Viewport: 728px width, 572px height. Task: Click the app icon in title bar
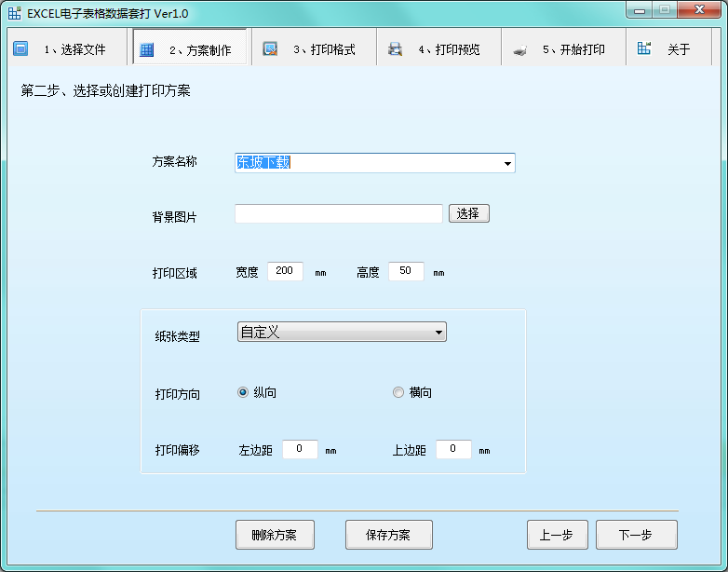[x=15, y=13]
